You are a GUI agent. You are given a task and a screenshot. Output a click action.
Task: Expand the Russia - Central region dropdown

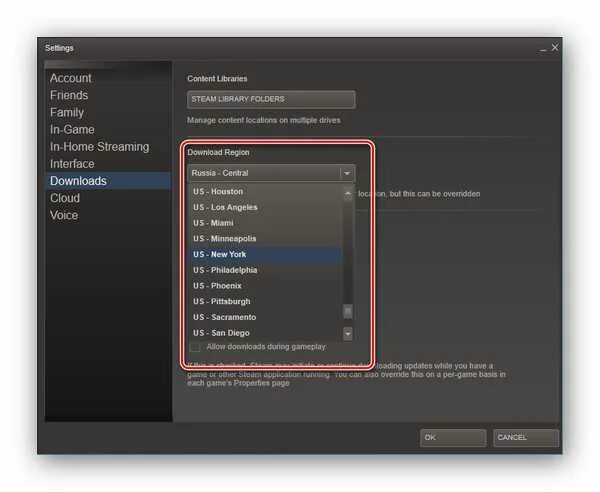[x=271, y=173]
